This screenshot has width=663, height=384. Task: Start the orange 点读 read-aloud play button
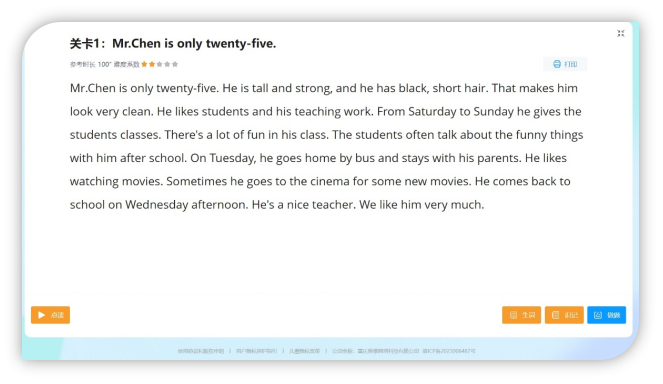pos(50,315)
